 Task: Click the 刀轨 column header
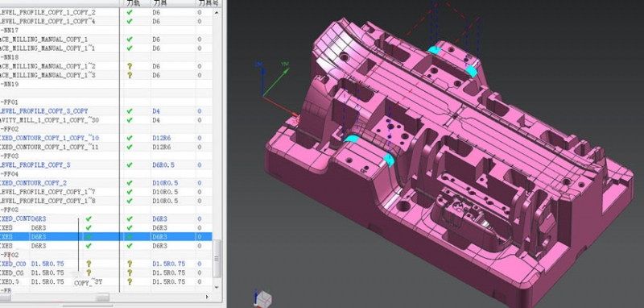click(x=134, y=3)
